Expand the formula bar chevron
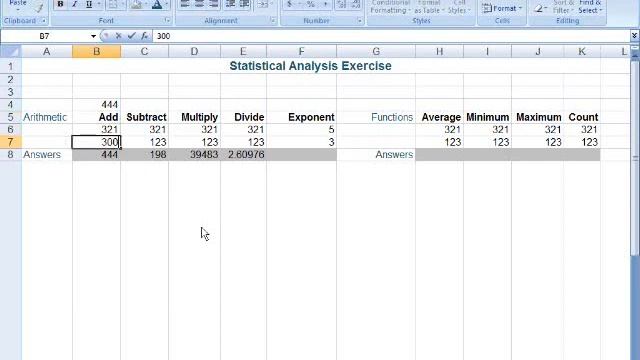This screenshot has height=360, width=640. [x=634, y=36]
